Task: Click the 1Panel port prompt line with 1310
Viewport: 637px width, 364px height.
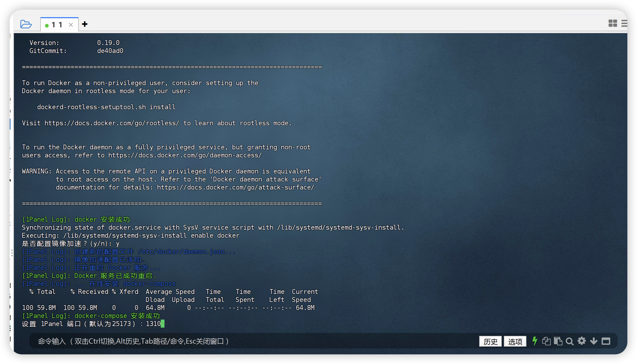Action: pos(93,324)
